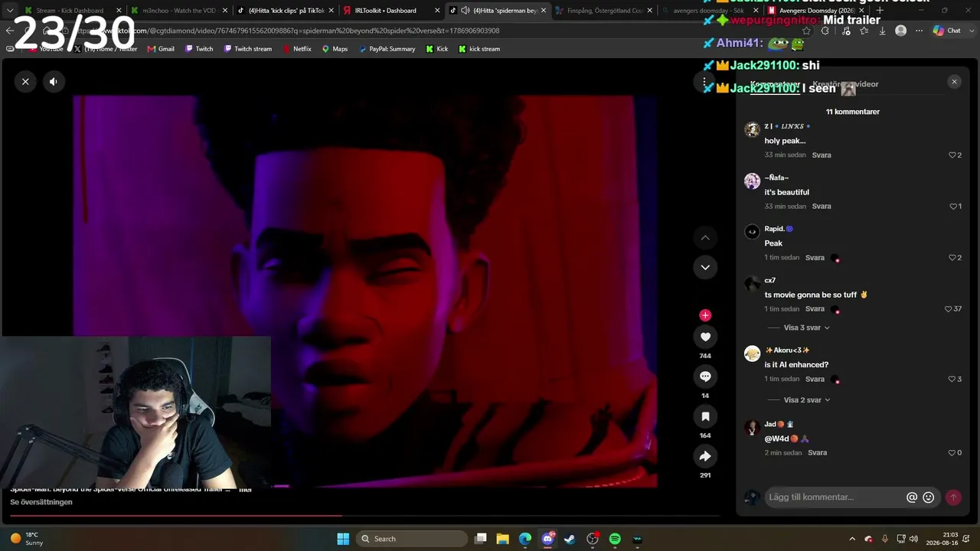
Task: Open Microsoft Edge from the taskbar
Action: point(525,539)
